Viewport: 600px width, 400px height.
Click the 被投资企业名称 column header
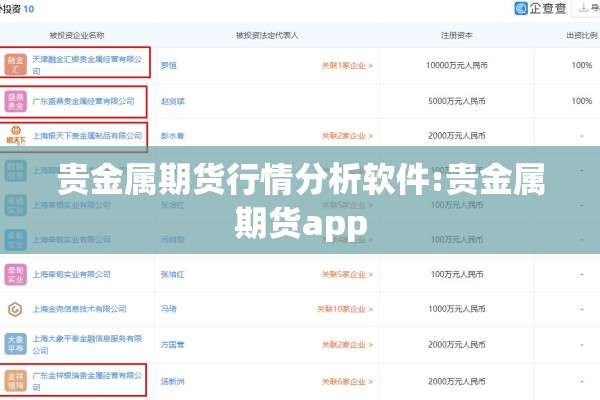(x=77, y=35)
